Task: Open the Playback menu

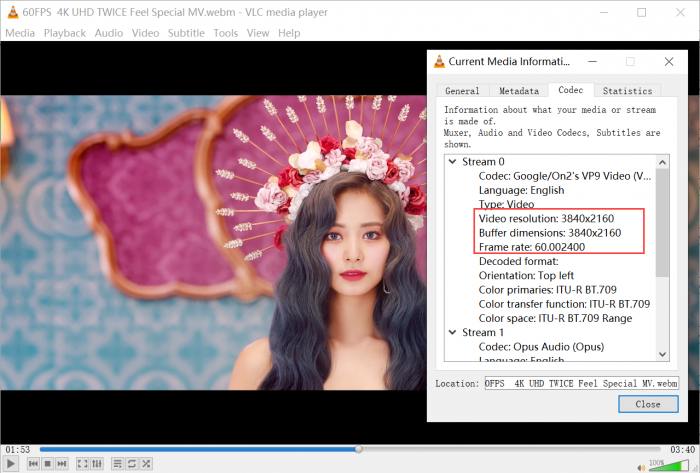Action: 65,33
